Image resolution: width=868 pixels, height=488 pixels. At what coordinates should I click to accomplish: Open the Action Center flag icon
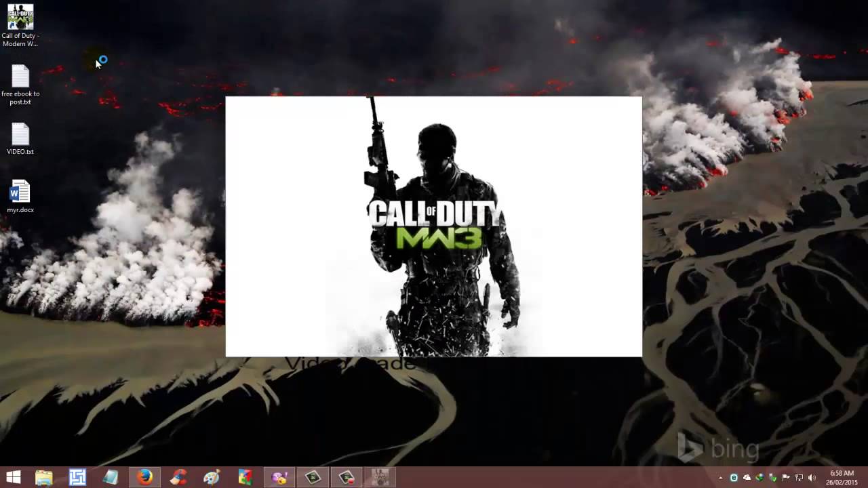[x=786, y=478]
